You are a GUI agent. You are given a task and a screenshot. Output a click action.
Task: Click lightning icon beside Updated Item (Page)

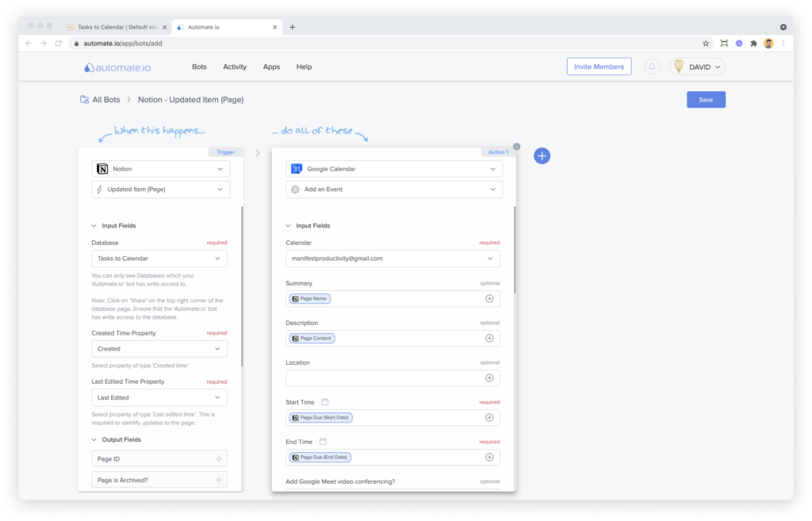pyautogui.click(x=99, y=190)
